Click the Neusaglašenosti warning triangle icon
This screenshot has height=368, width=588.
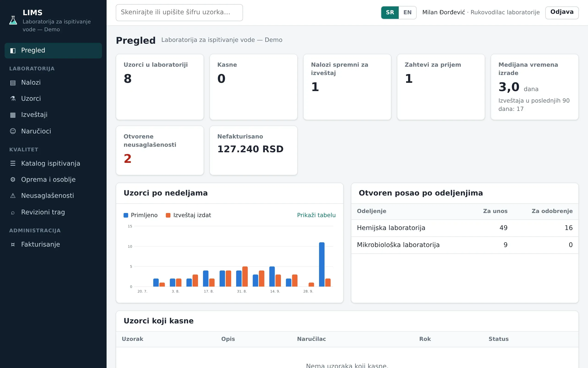coord(13,196)
